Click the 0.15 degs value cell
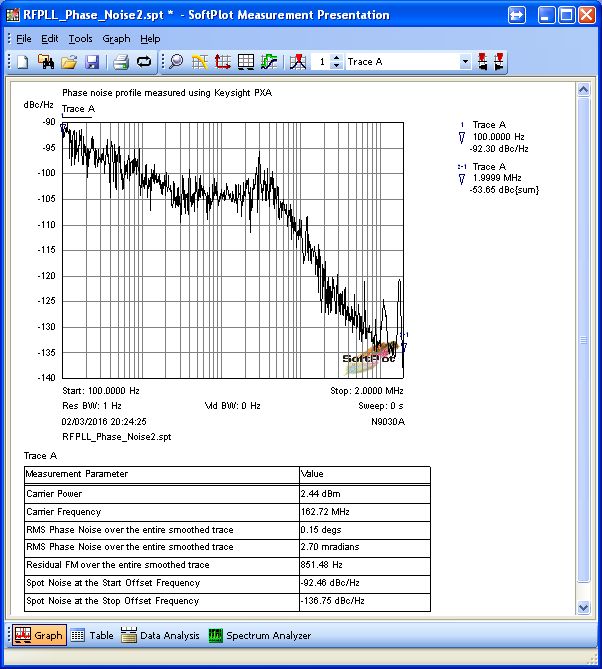 coord(365,530)
